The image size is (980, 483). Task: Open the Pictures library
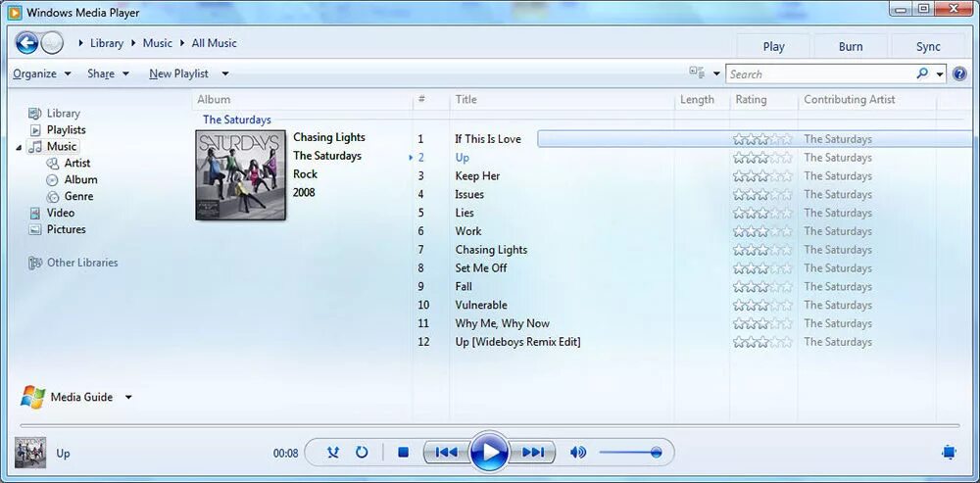pyautogui.click(x=66, y=229)
